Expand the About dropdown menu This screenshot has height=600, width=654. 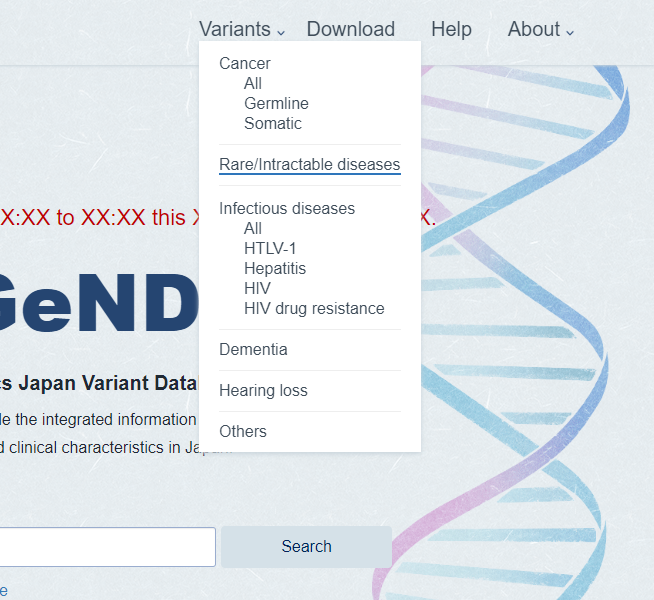[x=541, y=30]
